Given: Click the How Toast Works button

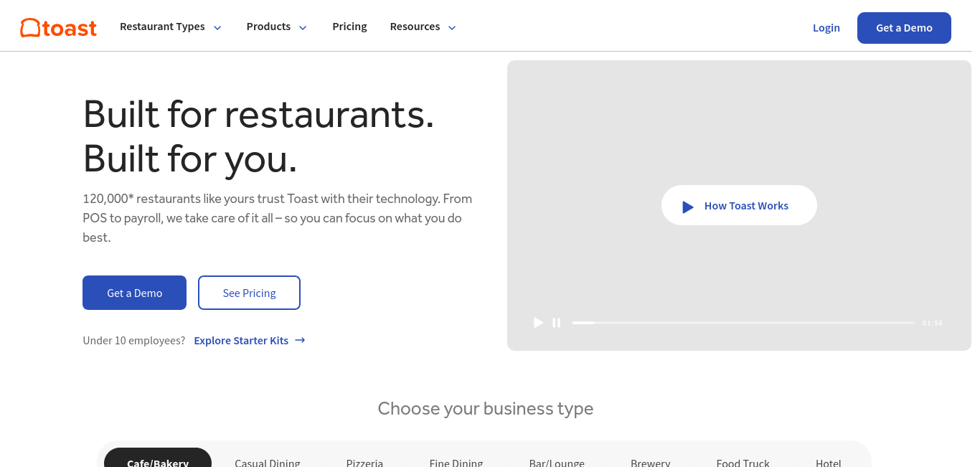Looking at the screenshot, I should pos(739,205).
